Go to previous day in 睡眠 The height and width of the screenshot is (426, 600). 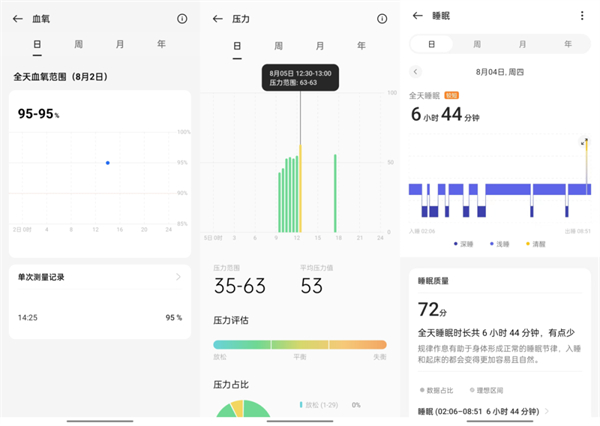[416, 71]
